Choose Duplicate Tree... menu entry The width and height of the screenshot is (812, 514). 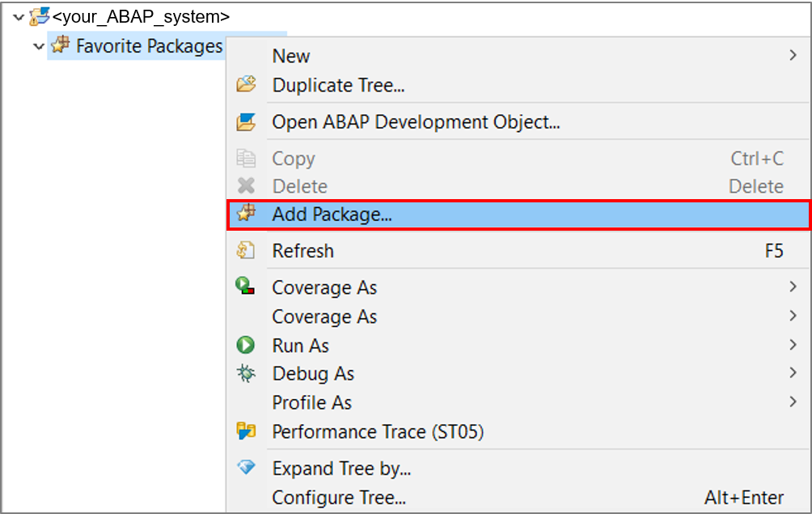518,85
